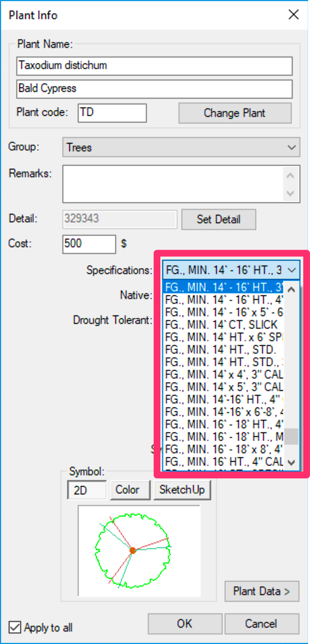Edit the Taxodium distichum botanical name field
Screen dimensions: 310x644
[x=155, y=66]
